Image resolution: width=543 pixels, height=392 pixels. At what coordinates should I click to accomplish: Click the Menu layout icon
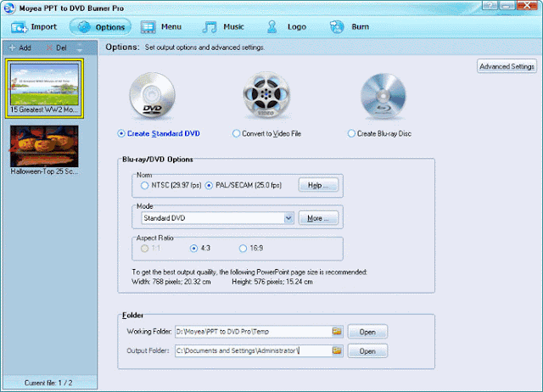(x=148, y=27)
